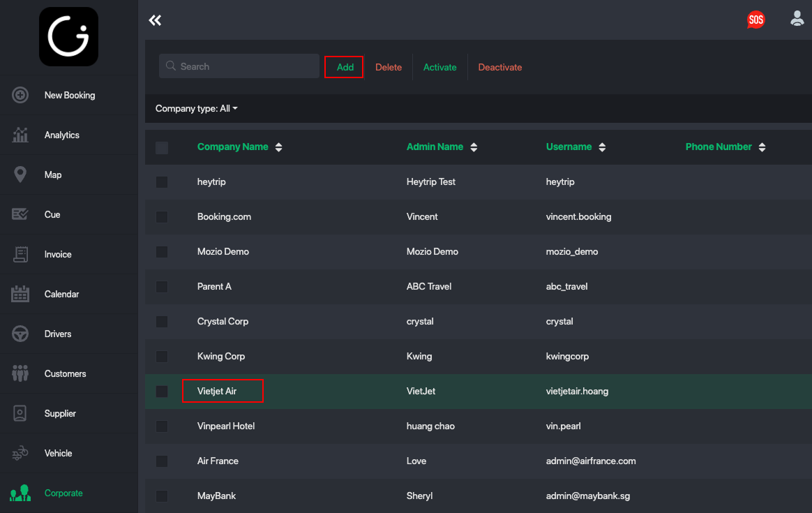Image resolution: width=812 pixels, height=513 pixels.
Task: Click the Drivers steering wheel icon
Action: tap(20, 334)
